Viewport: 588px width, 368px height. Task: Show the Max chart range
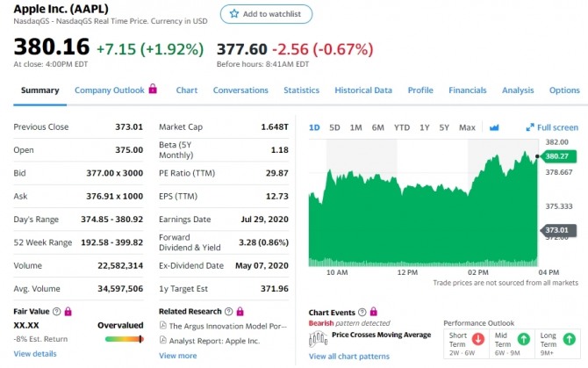pos(467,127)
